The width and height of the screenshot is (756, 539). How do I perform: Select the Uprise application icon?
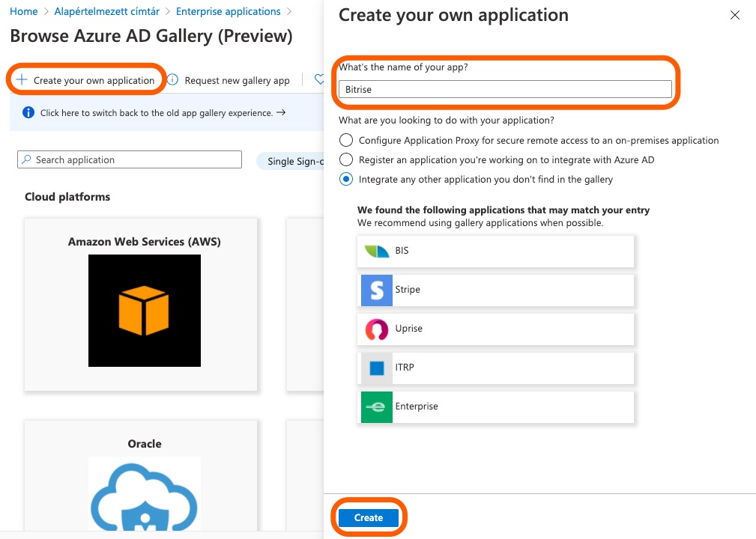coord(375,329)
